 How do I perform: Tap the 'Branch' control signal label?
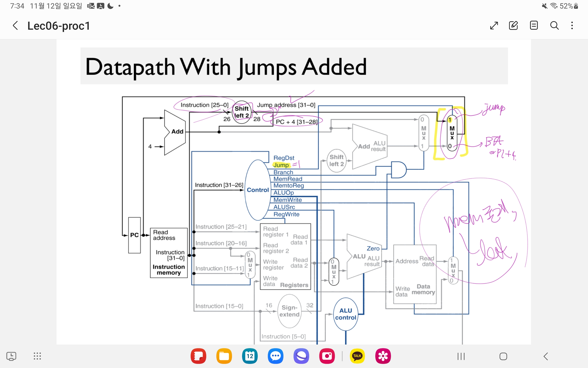[283, 172]
